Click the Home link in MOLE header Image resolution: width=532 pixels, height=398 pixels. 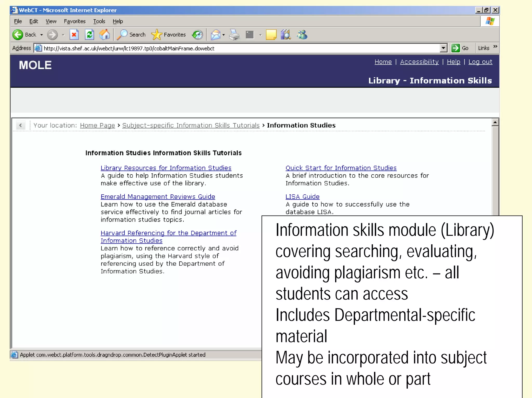383,62
